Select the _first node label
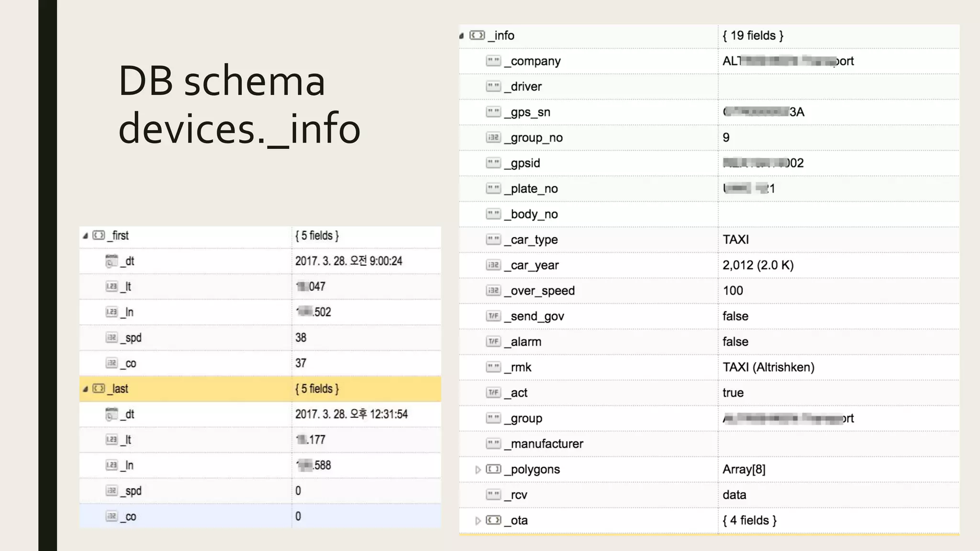980x551 pixels. click(118, 236)
